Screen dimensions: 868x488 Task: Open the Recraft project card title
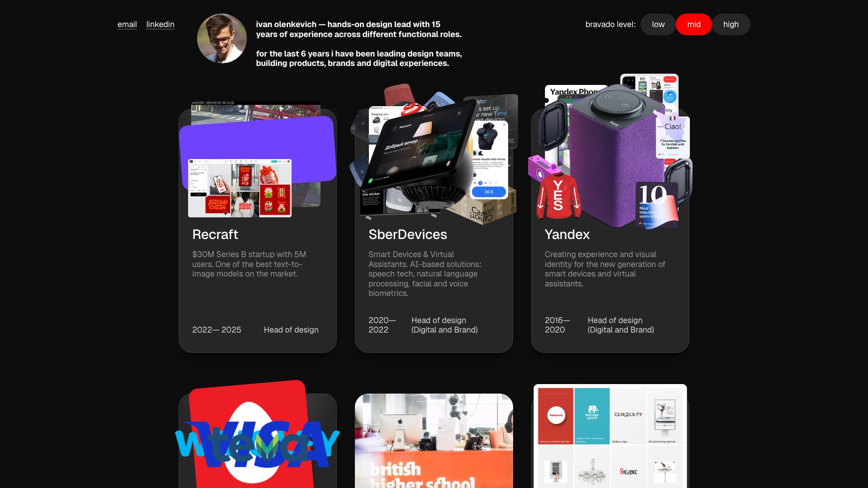[x=215, y=235]
